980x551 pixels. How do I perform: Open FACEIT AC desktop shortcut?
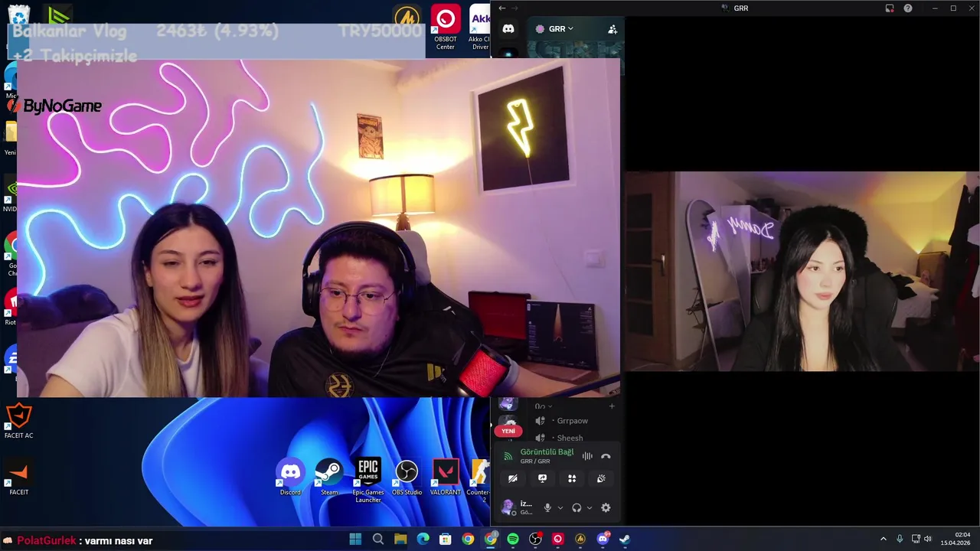(x=19, y=421)
